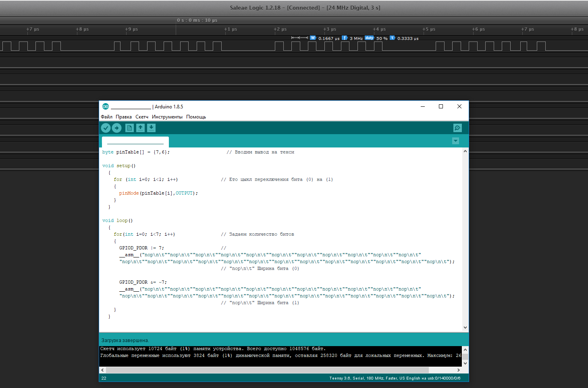Open the Инструменты menu
The width and height of the screenshot is (588, 388).
pos(167,117)
